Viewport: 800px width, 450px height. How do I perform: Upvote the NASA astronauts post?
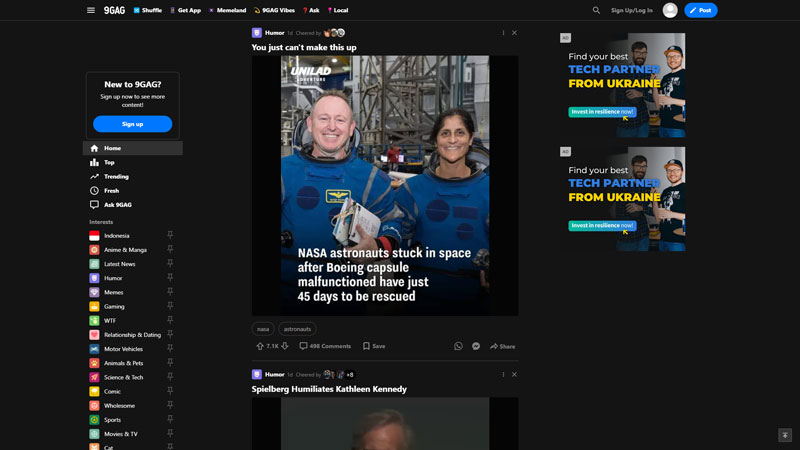(260, 346)
